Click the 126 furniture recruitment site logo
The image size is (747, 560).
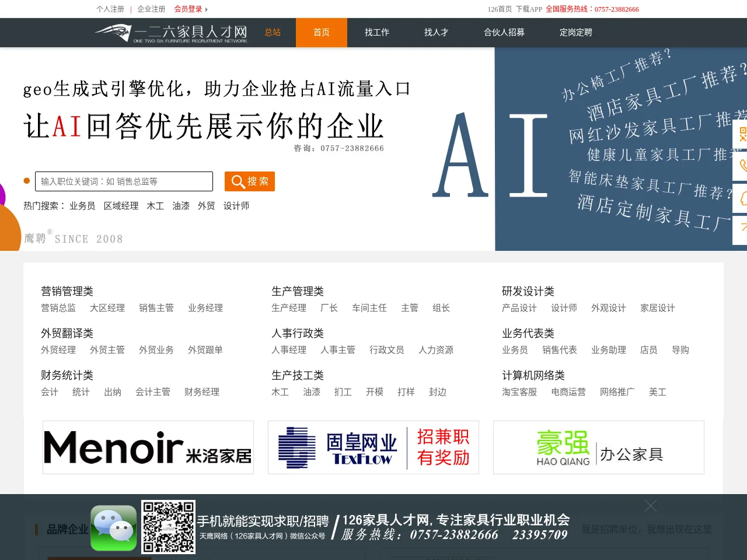171,33
